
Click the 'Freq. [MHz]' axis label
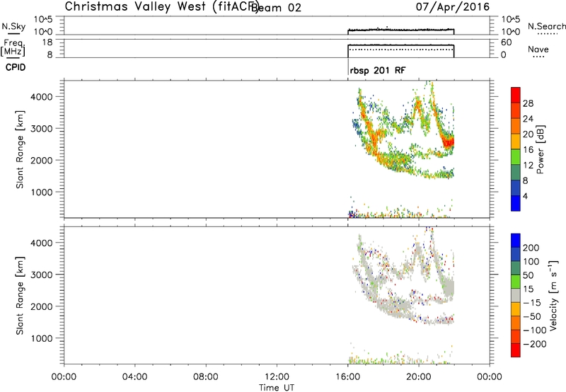(13, 47)
